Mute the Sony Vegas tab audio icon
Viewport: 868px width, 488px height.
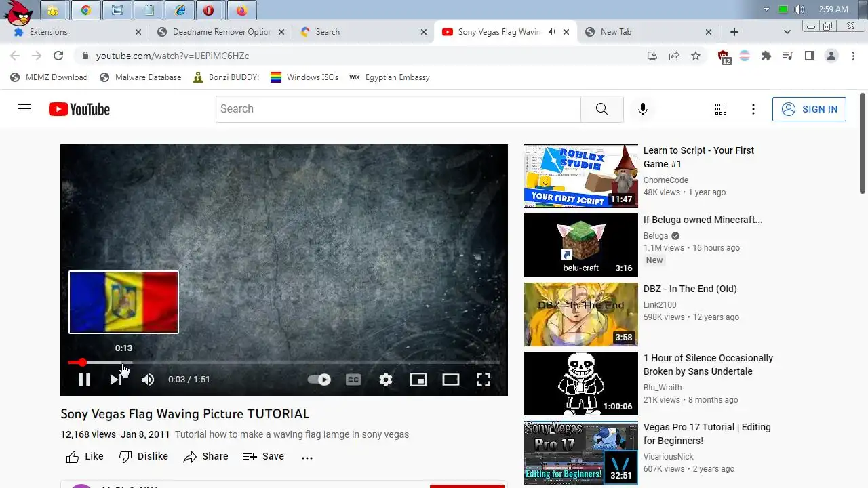pos(552,32)
